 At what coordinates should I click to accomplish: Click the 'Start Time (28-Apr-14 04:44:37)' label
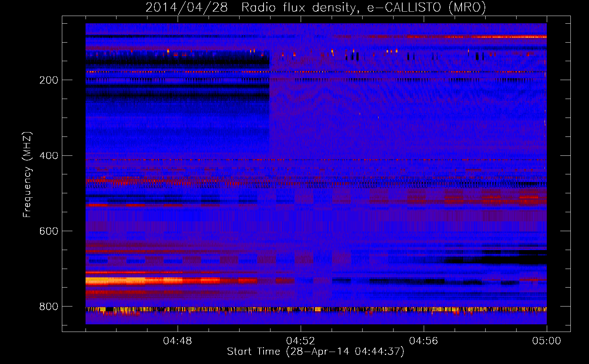click(316, 352)
